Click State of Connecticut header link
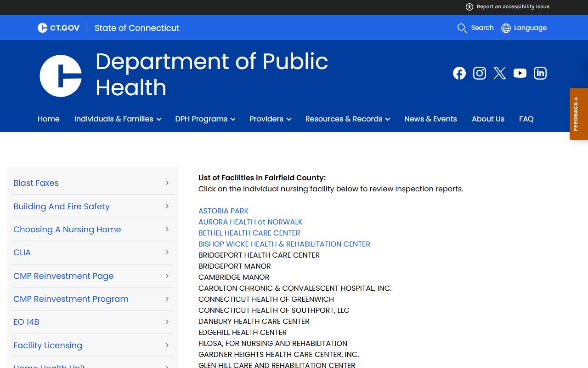The image size is (588, 368). tap(137, 28)
